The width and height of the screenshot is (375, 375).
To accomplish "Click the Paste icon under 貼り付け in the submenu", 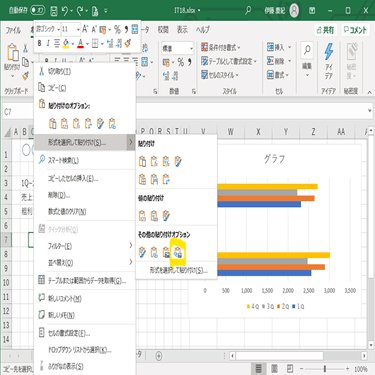I will 142,162.
